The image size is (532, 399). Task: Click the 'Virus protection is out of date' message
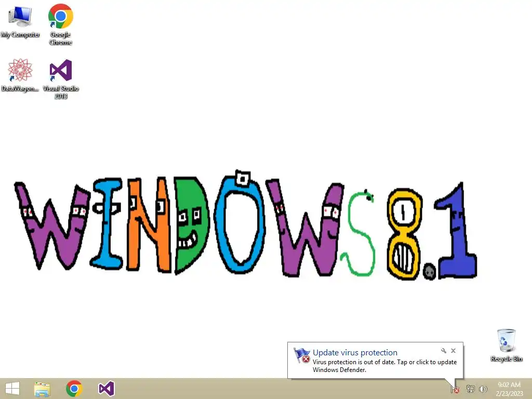[384, 366]
